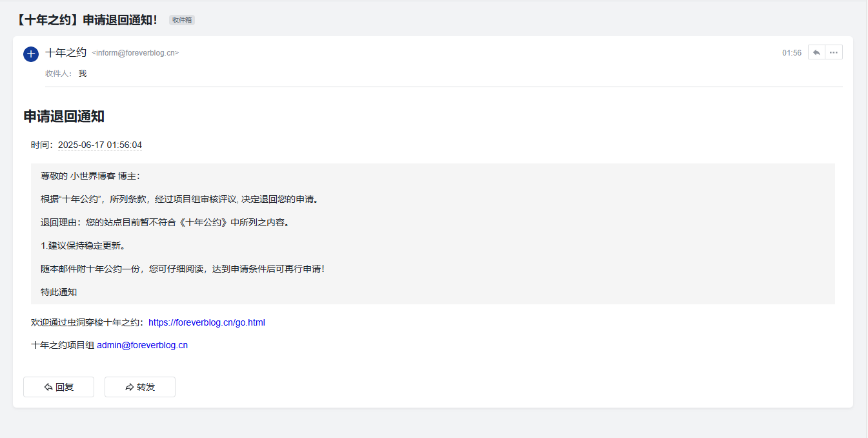This screenshot has width=868, height=438.
Task: Click the sender address inform@foreverblog.cn
Action: [134, 53]
